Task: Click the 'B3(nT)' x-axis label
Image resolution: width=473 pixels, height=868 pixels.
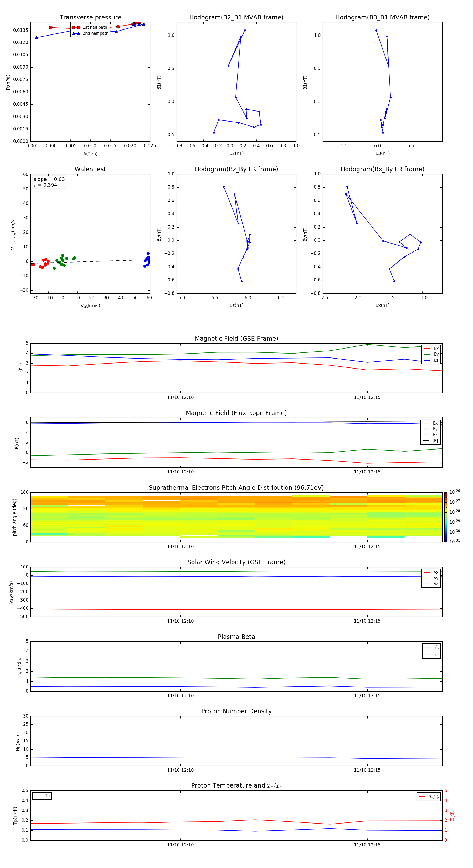Action: pos(382,153)
